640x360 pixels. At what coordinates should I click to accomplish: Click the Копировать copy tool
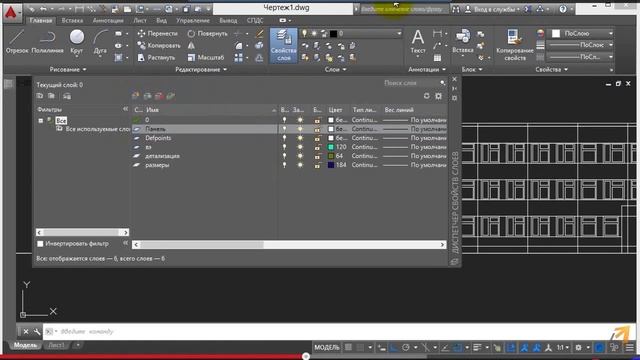click(159, 45)
